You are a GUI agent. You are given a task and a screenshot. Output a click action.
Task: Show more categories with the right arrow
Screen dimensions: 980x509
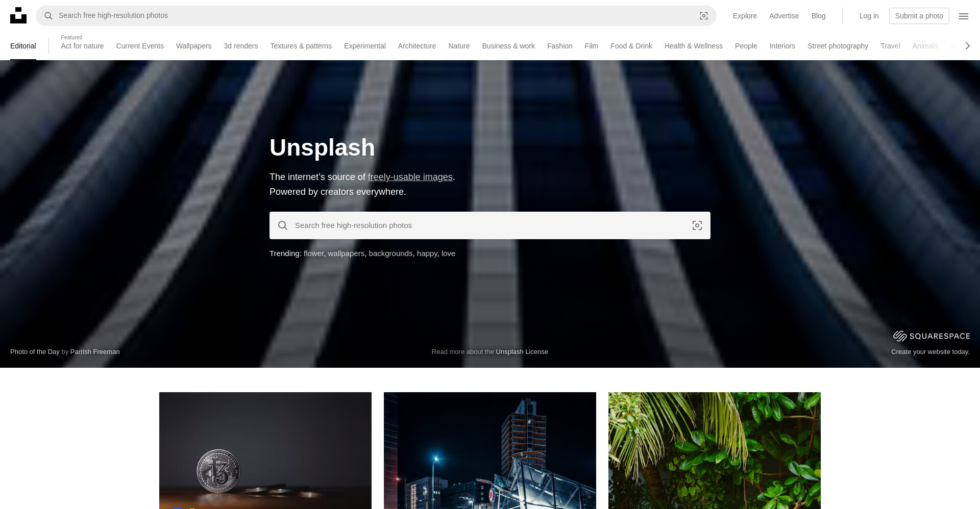coord(967,46)
